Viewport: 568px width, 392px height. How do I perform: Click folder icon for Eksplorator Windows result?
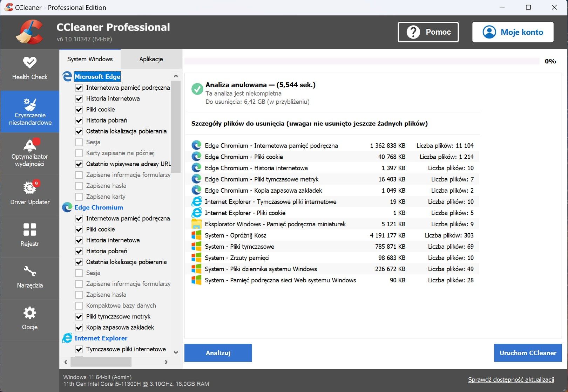196,224
